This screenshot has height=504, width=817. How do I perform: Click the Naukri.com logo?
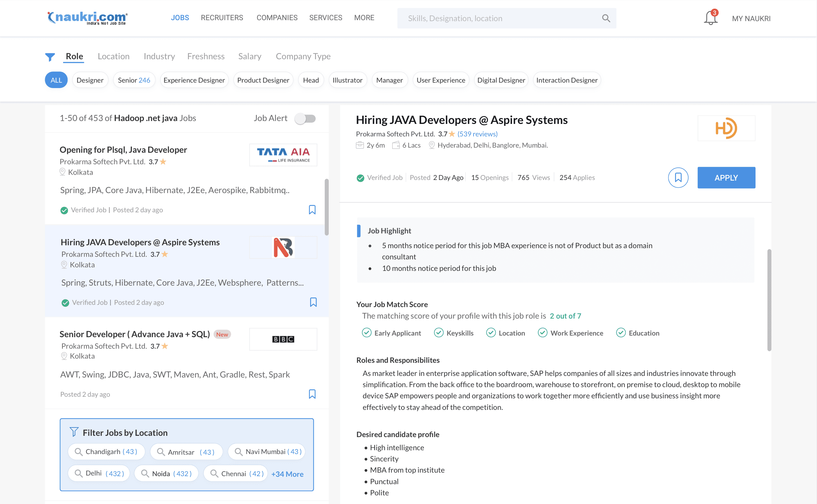[87, 18]
